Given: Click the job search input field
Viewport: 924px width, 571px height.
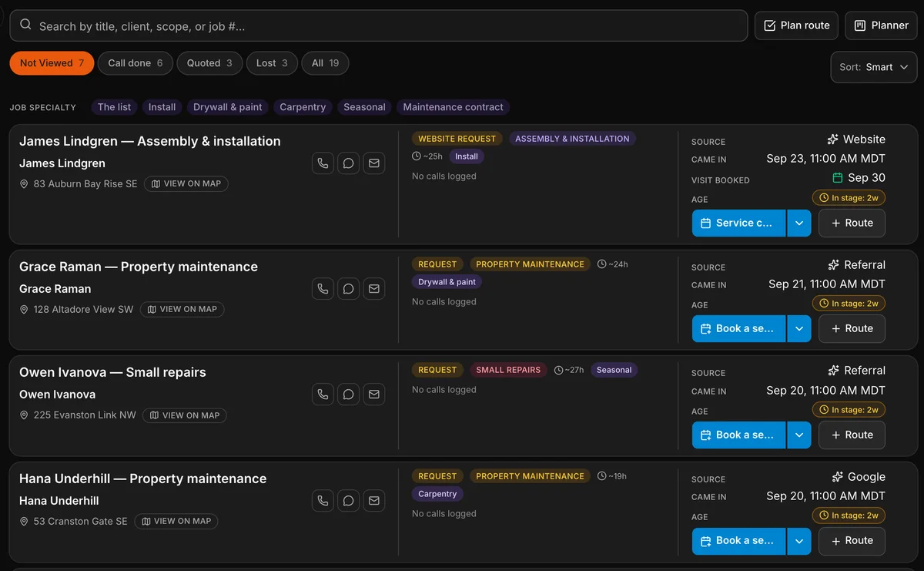Looking at the screenshot, I should tap(379, 25).
